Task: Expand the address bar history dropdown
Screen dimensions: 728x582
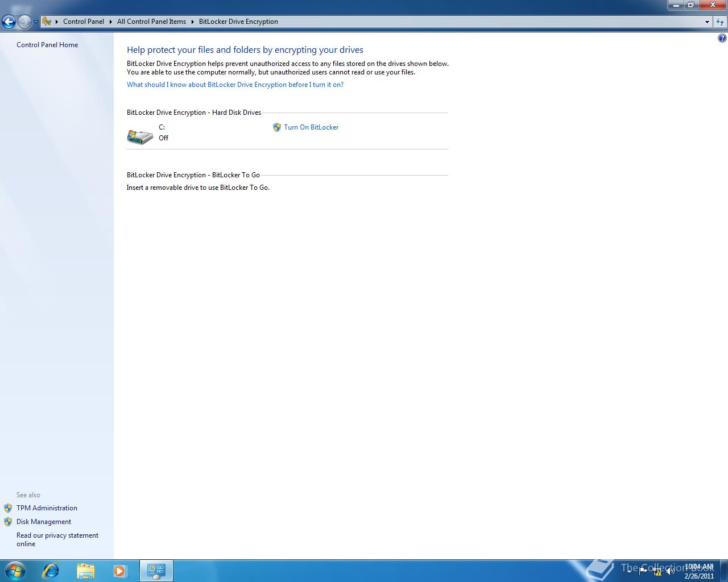Action: click(x=706, y=22)
